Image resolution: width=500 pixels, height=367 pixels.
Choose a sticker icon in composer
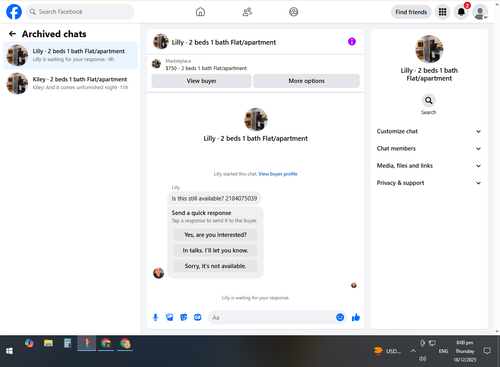184,317
